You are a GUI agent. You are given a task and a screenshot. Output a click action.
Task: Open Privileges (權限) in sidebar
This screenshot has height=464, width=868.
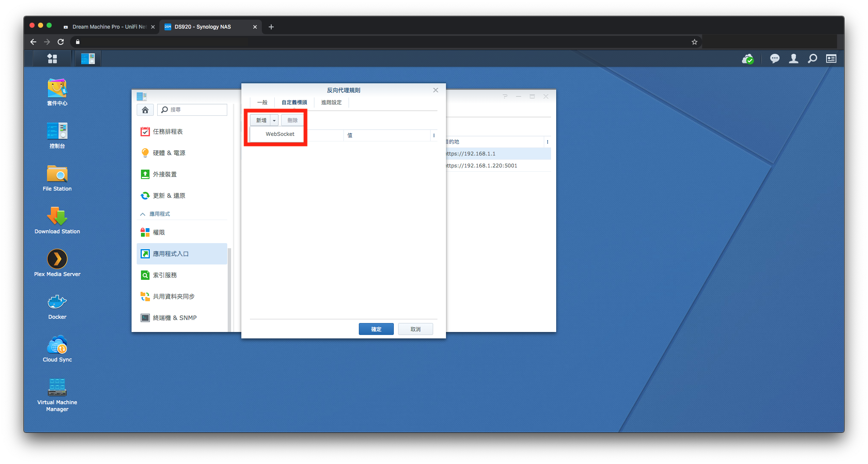pyautogui.click(x=182, y=232)
